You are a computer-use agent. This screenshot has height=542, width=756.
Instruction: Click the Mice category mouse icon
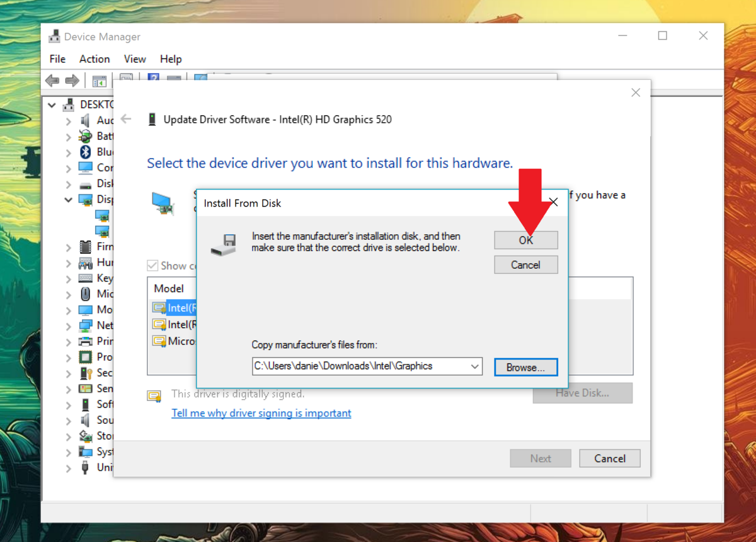click(86, 294)
